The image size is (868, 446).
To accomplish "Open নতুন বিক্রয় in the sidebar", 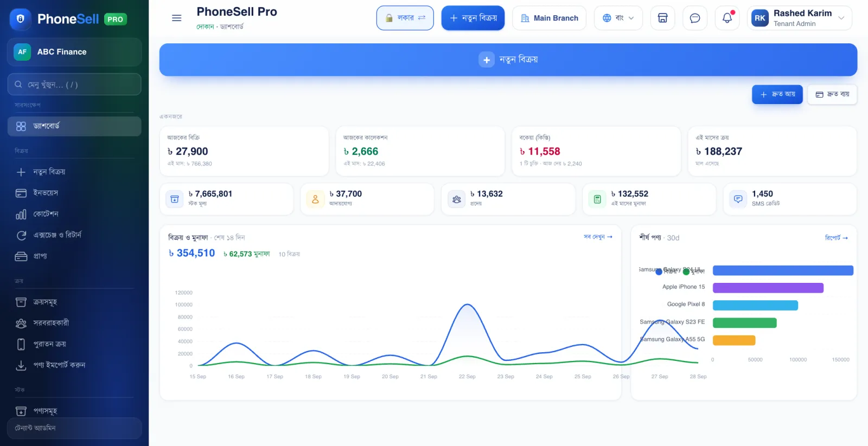I will (x=74, y=172).
